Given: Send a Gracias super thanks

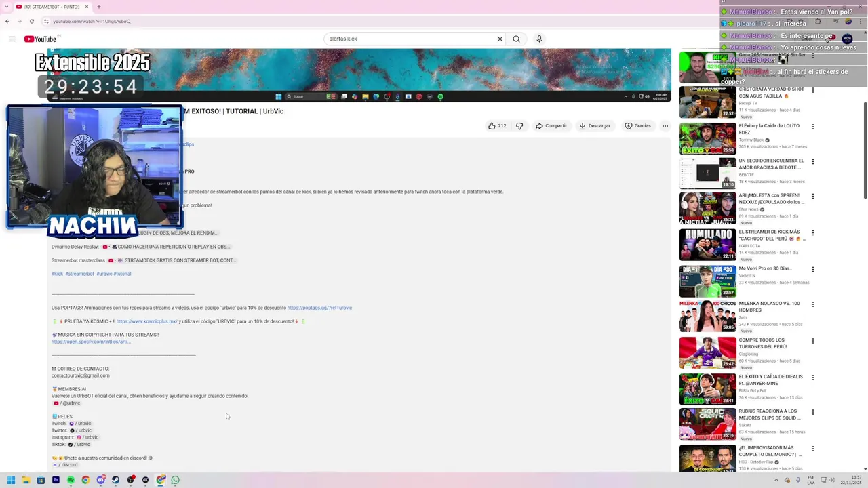Looking at the screenshot, I should coord(638,125).
